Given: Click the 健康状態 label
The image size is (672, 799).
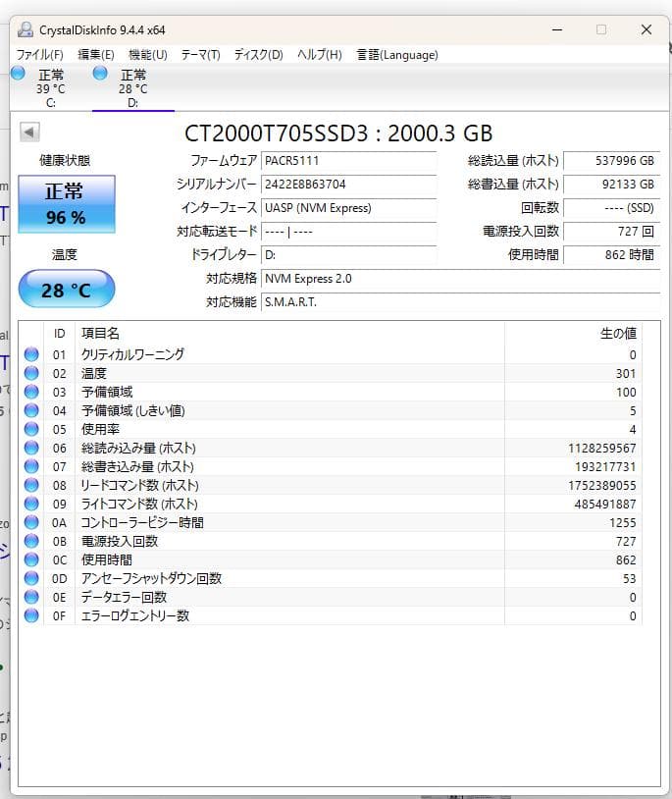Looking at the screenshot, I should click(x=65, y=161).
